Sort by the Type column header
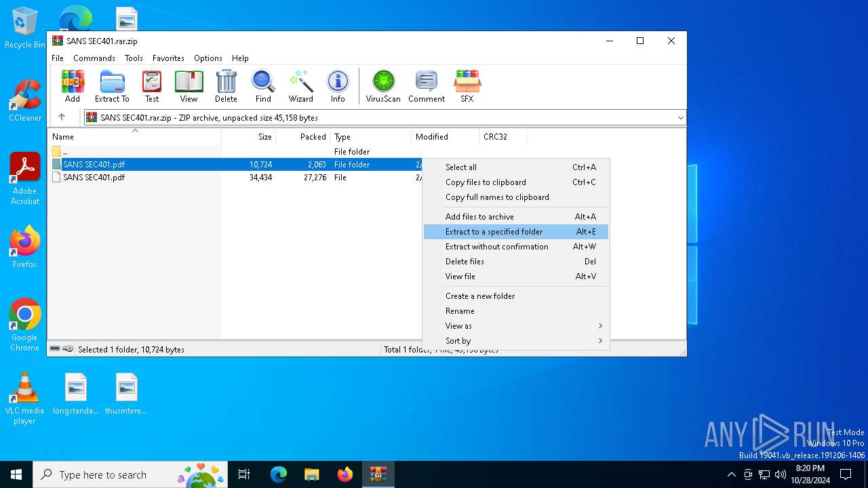This screenshot has height=488, width=868. point(370,137)
